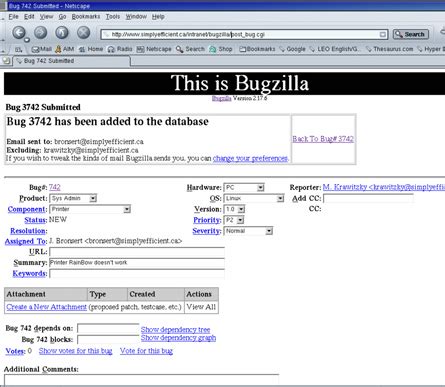The height and width of the screenshot is (387, 445).
Task: Click the Severity label link
Action: [207, 231]
